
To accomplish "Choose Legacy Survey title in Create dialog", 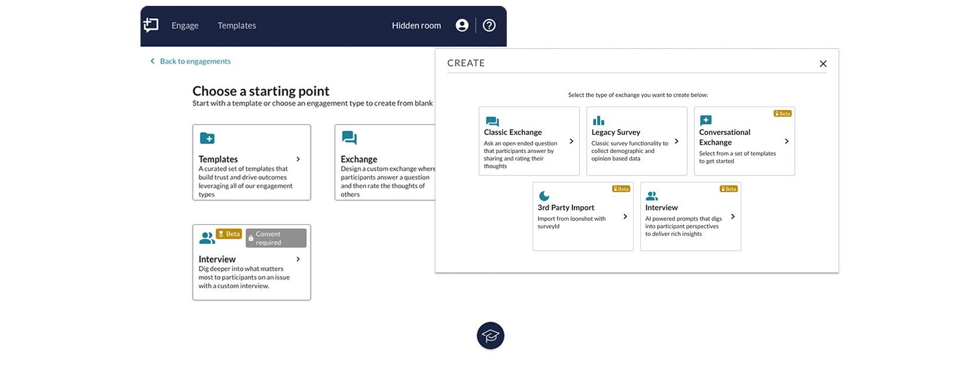I will pos(616,132).
